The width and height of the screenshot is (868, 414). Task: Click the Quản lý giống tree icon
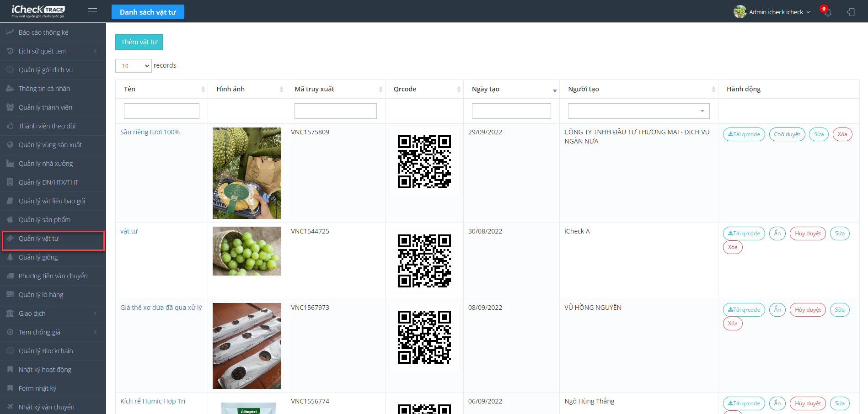coord(10,257)
